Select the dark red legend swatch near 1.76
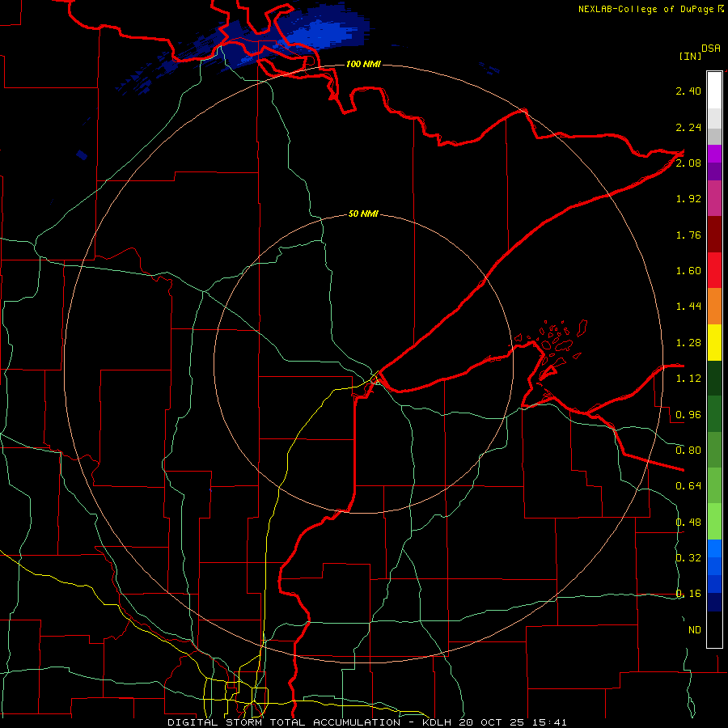 point(714,235)
